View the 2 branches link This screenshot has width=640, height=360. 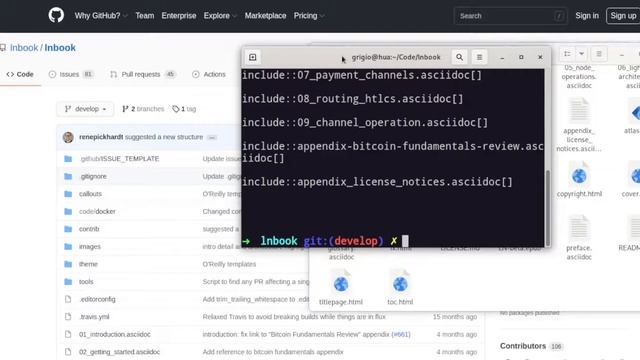(x=143, y=109)
